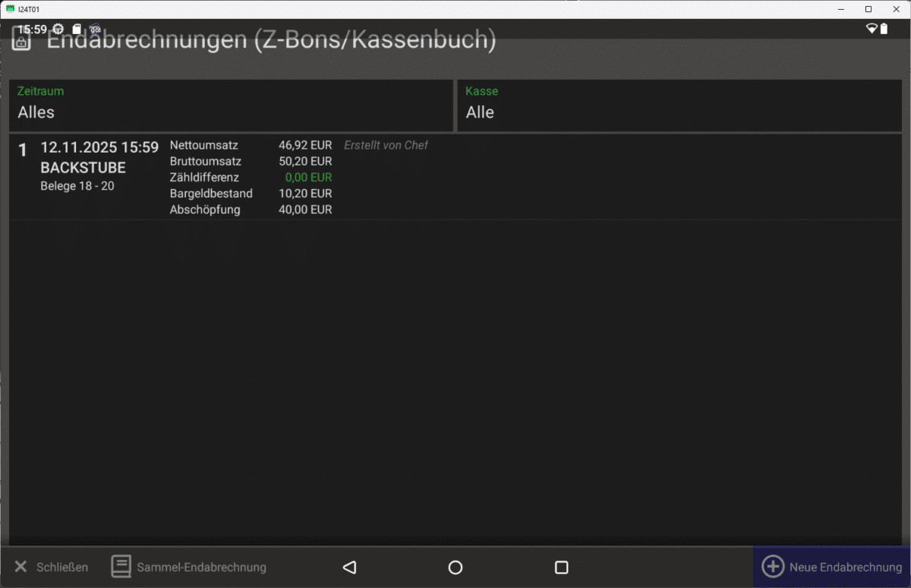Tap the battery indicator in status bar

point(884,29)
